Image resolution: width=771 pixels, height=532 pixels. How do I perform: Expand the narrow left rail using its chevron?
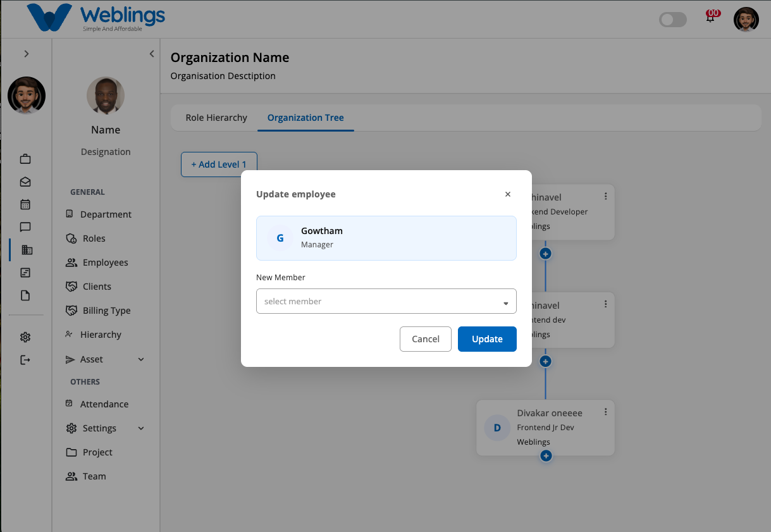[x=26, y=54]
